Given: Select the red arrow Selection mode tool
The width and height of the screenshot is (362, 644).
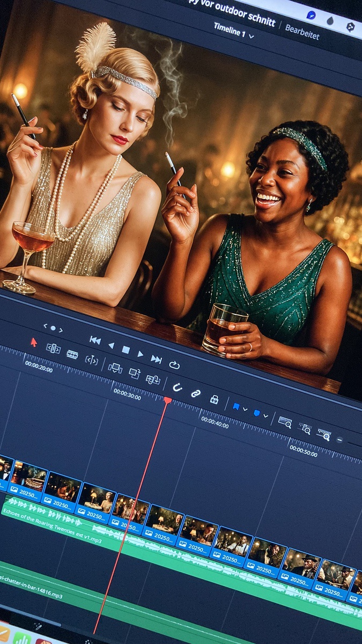Looking at the screenshot, I should (x=34, y=342).
